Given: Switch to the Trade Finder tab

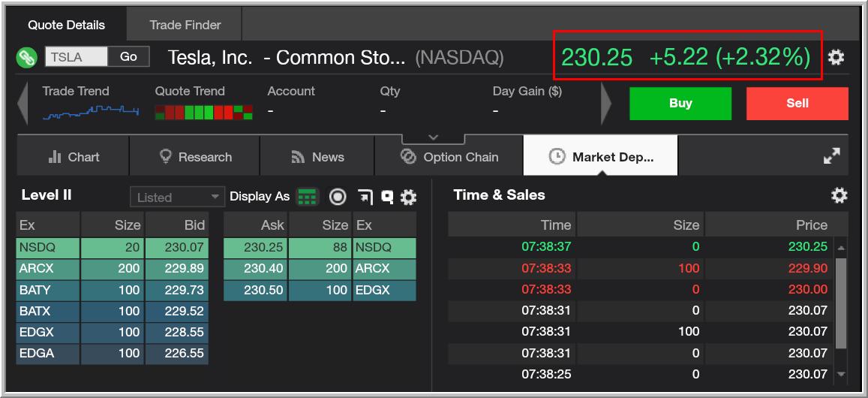Looking at the screenshot, I should (185, 25).
